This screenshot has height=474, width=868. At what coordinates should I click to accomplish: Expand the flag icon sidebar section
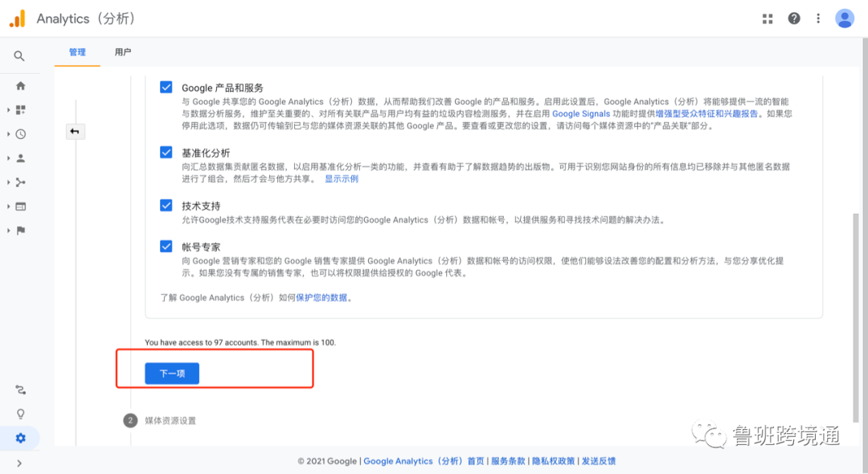tap(21, 229)
